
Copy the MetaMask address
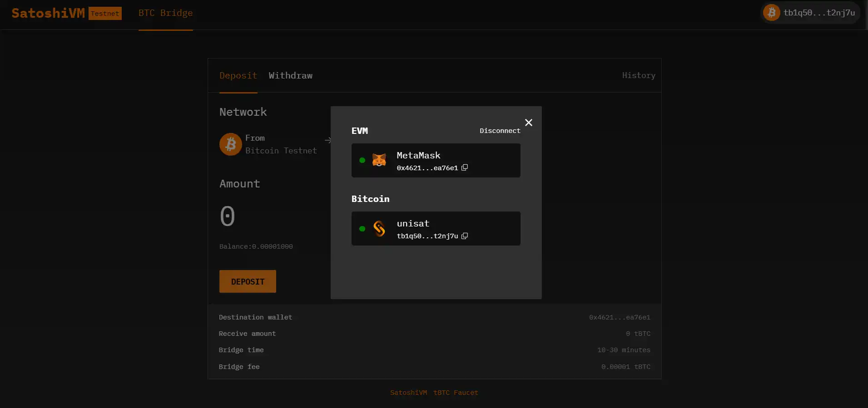click(464, 167)
